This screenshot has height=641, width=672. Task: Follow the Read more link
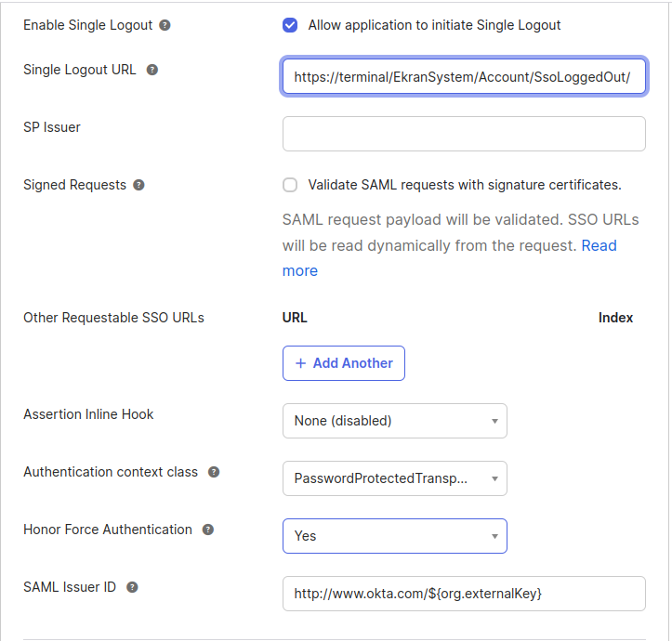[599, 245]
